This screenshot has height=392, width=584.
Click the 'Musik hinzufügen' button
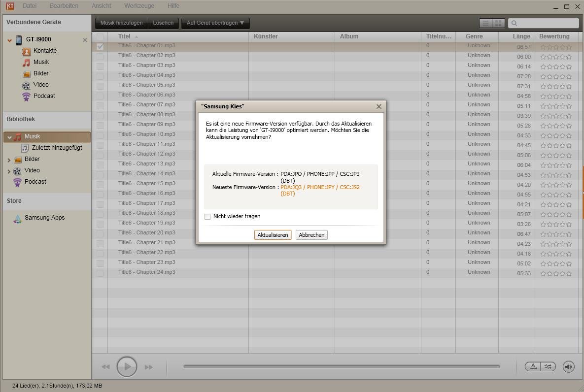tap(121, 23)
